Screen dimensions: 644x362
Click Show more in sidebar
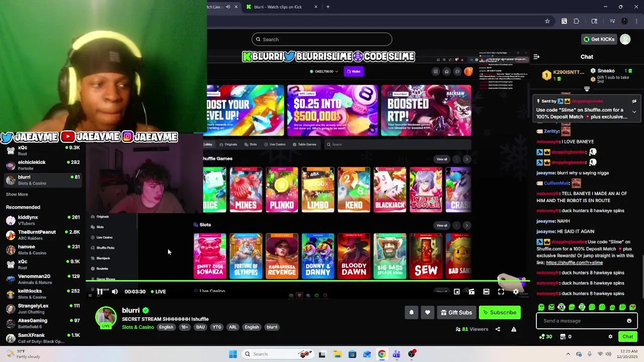pos(17,195)
